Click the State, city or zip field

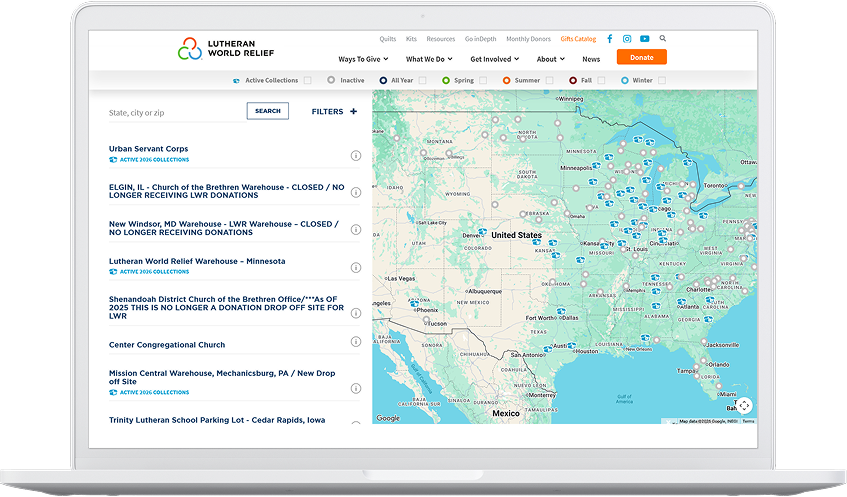pos(177,113)
